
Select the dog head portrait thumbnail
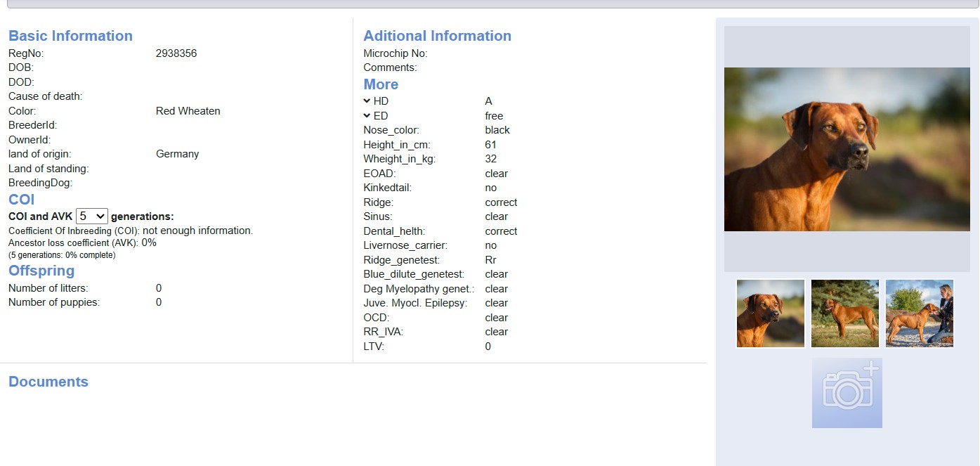coord(771,313)
